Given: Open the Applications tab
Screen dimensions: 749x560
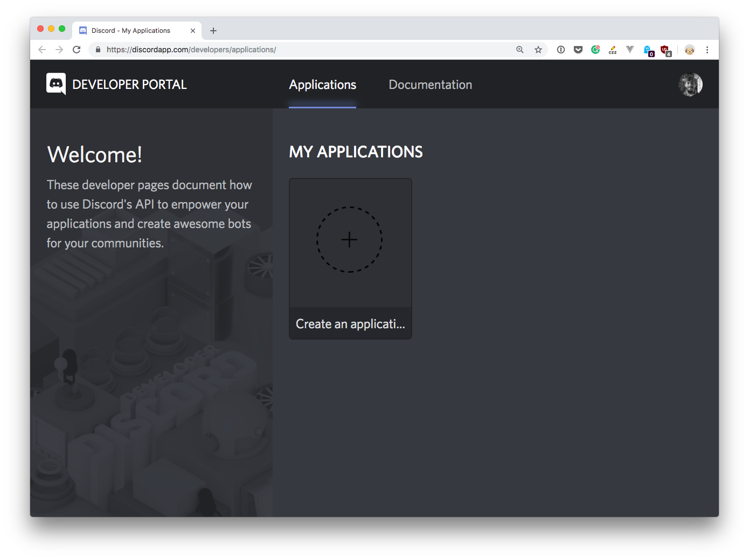Looking at the screenshot, I should (322, 85).
